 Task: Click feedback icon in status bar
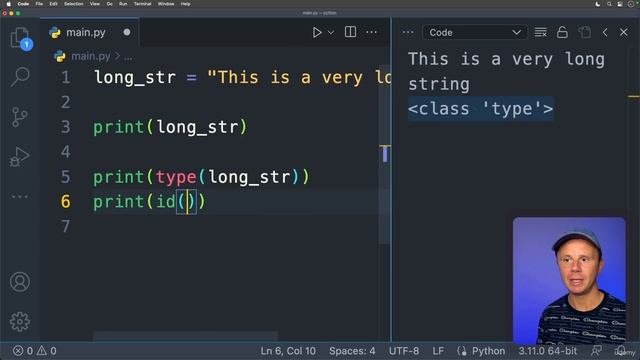(x=596, y=351)
